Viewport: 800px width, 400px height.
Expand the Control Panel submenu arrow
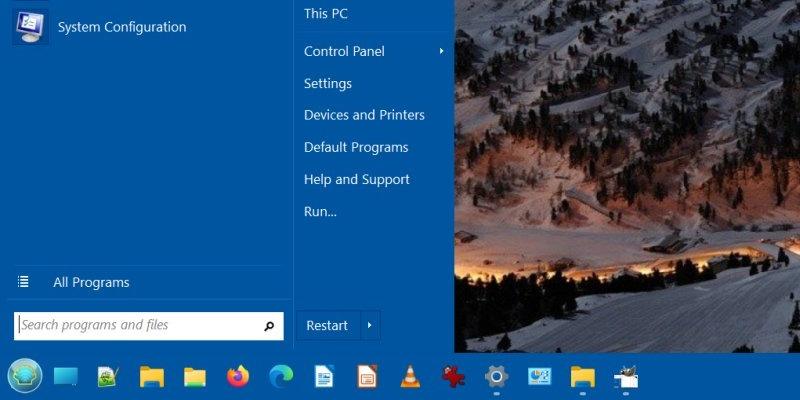[x=441, y=51]
